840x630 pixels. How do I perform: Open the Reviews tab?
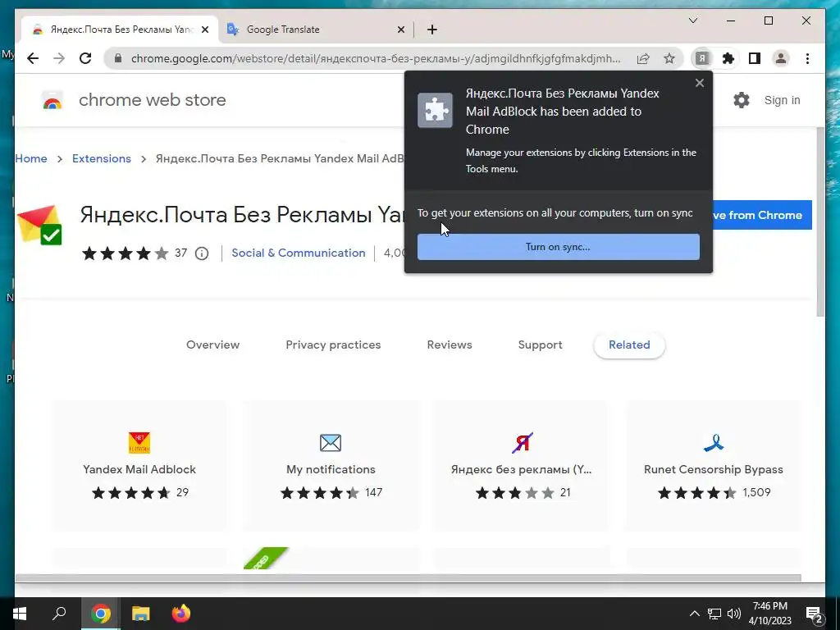[x=450, y=345]
